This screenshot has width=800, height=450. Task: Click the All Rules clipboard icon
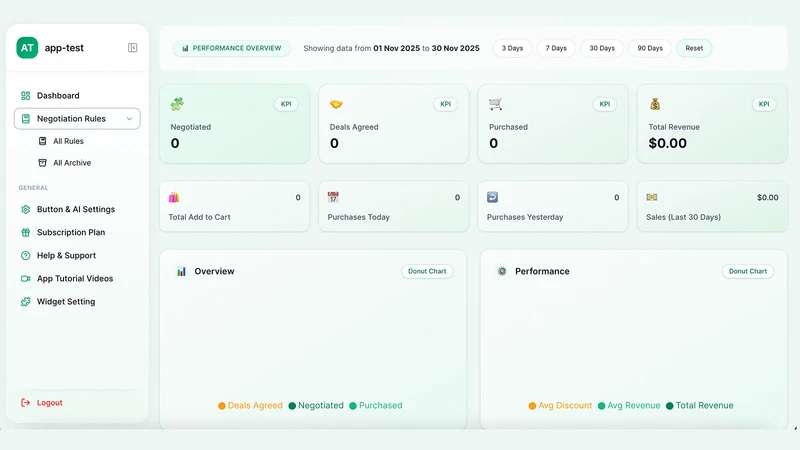(x=43, y=141)
